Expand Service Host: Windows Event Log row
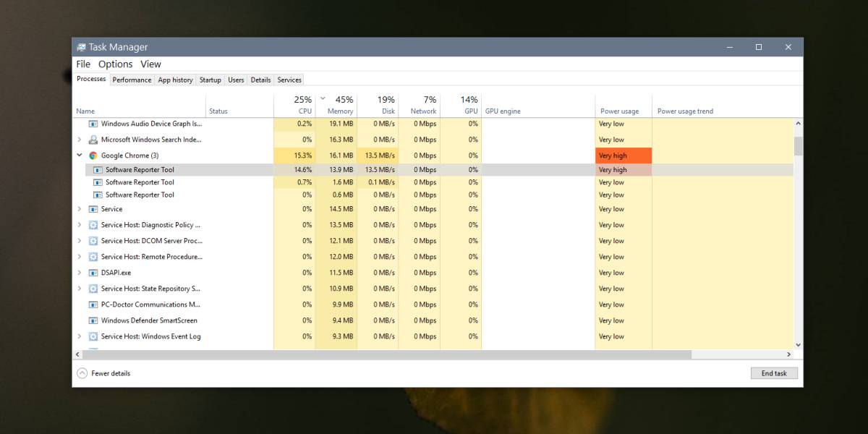The height and width of the screenshot is (434, 868). pos(80,336)
